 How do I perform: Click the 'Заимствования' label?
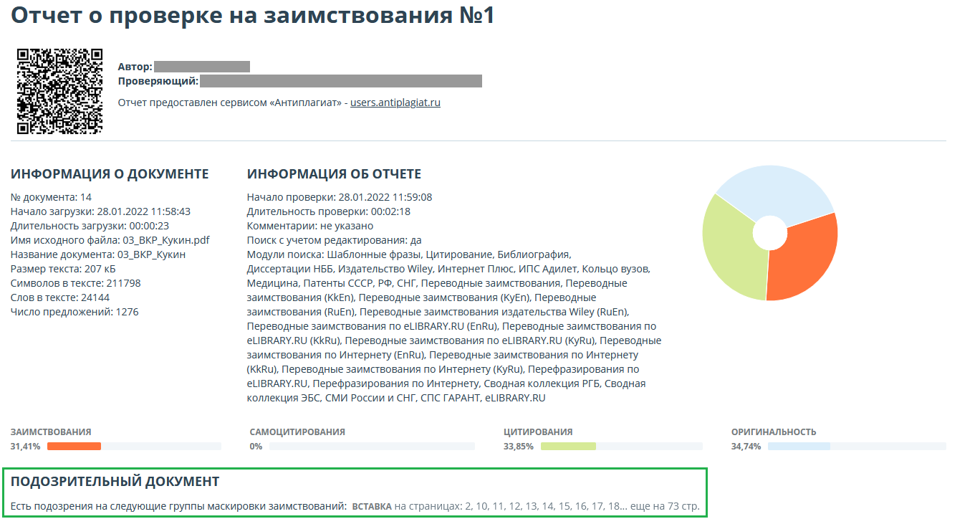[x=51, y=432]
